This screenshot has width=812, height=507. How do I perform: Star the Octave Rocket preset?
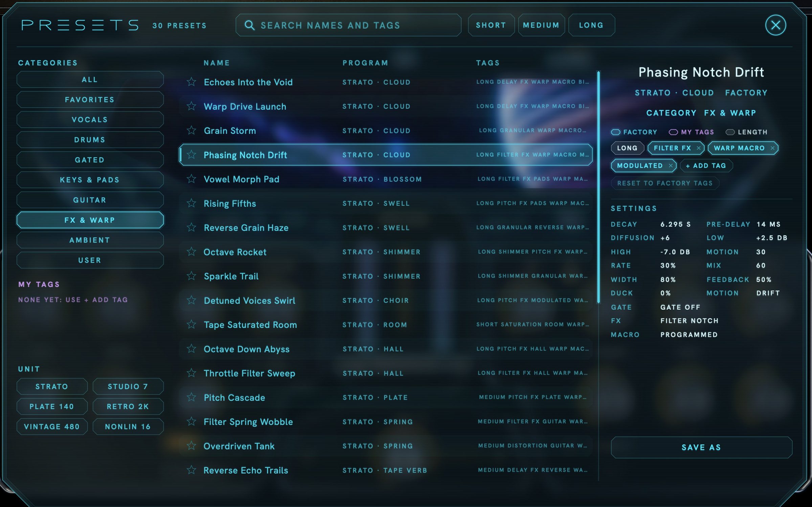(x=191, y=251)
